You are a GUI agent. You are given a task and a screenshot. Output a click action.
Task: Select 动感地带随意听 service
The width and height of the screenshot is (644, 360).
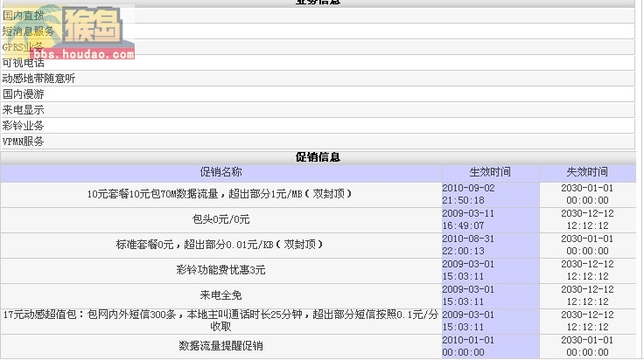point(318,79)
